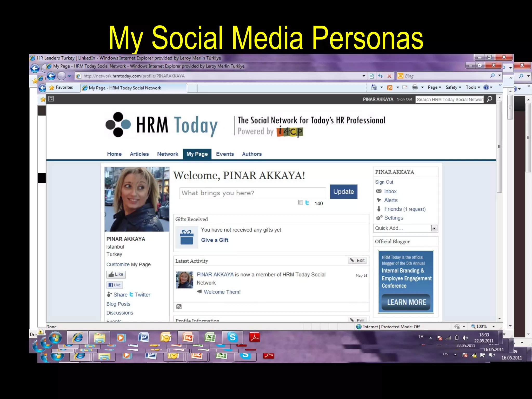The image size is (532, 399).
Task: Open the Print button dropdown arrow
Action: (x=422, y=87)
